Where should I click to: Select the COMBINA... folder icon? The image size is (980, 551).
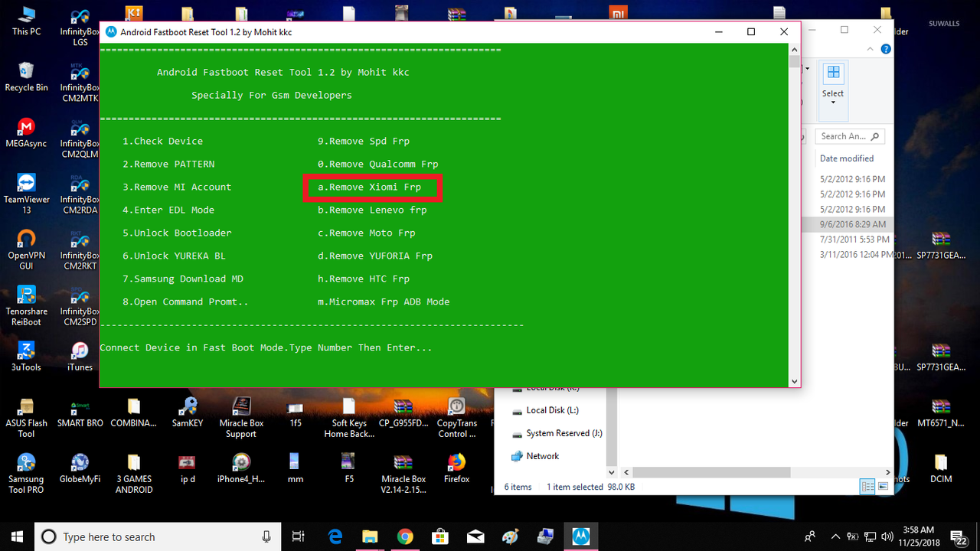(134, 412)
